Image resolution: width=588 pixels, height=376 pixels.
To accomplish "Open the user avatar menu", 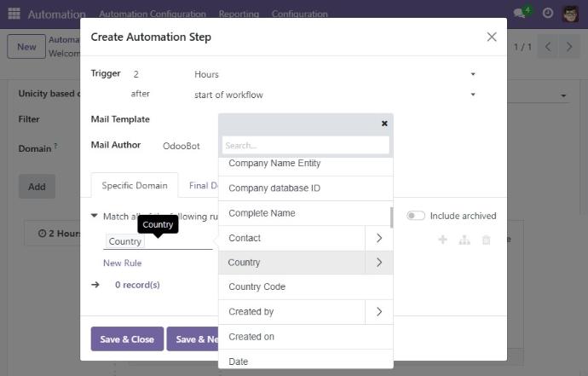I will pyautogui.click(x=570, y=14).
